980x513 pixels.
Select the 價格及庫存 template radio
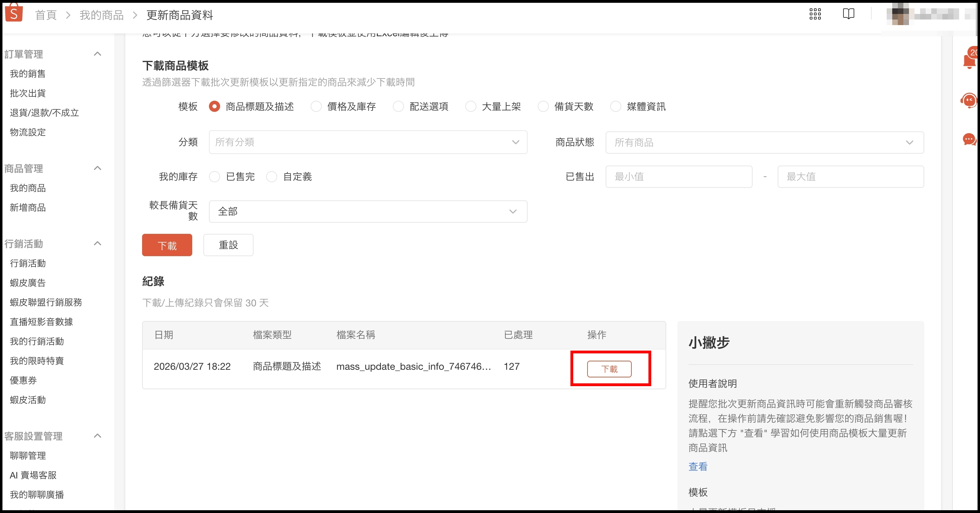(x=316, y=107)
